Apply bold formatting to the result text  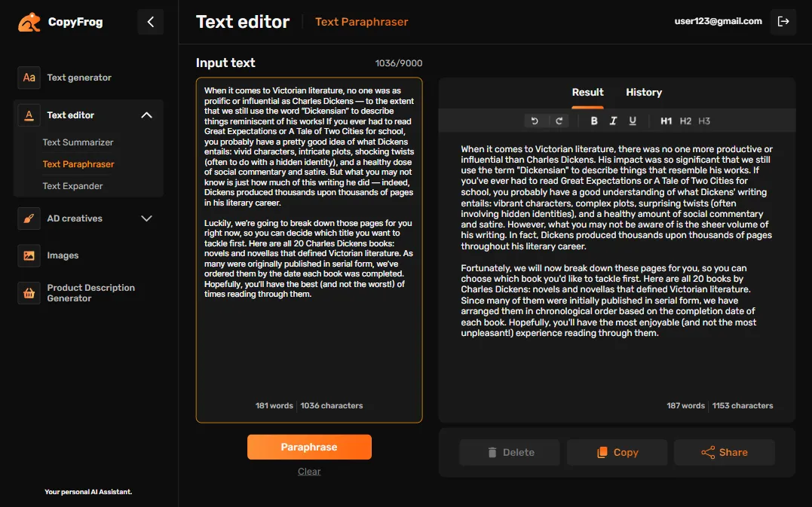click(x=594, y=121)
